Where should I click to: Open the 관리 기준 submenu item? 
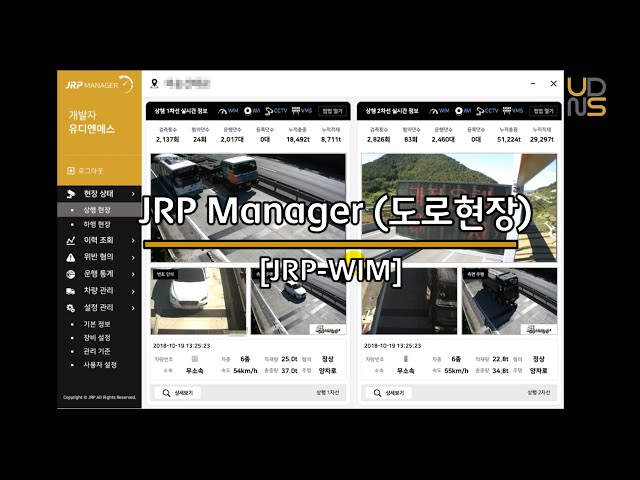click(x=97, y=351)
